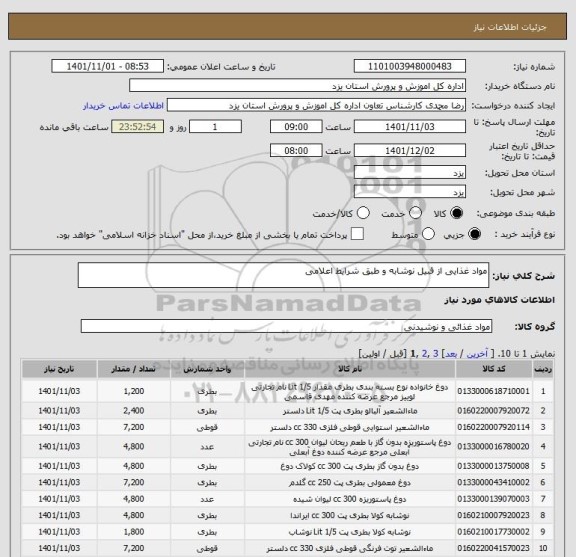Click the تاریخ نیاز column header

(59, 369)
